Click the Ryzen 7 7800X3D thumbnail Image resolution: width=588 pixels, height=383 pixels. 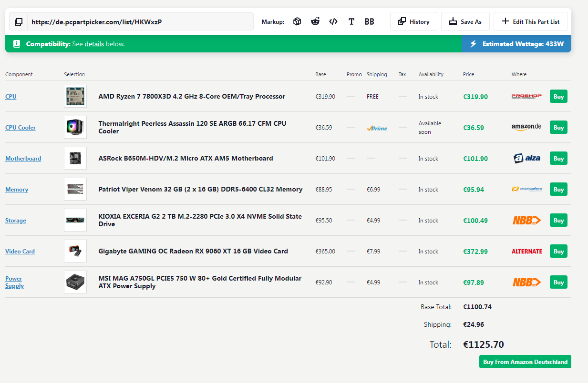tap(75, 96)
